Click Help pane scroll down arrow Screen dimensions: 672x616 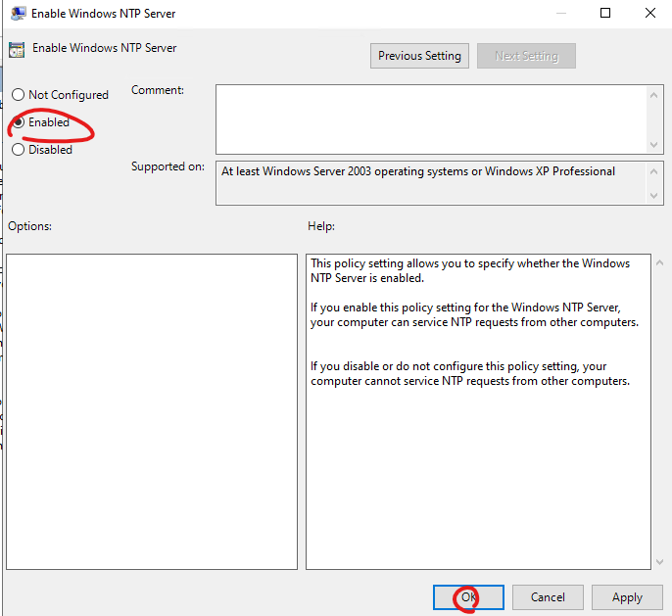click(x=660, y=561)
